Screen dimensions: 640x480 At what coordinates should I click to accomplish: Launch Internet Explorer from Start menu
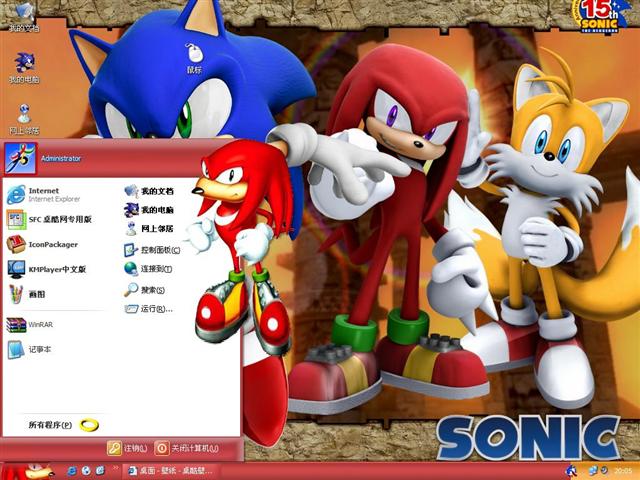coord(44,195)
